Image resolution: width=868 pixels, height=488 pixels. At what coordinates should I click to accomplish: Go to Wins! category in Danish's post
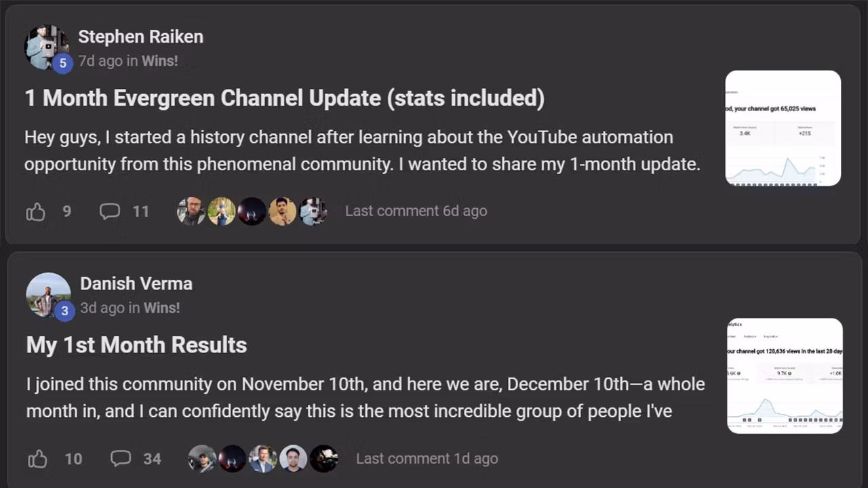pyautogui.click(x=161, y=308)
